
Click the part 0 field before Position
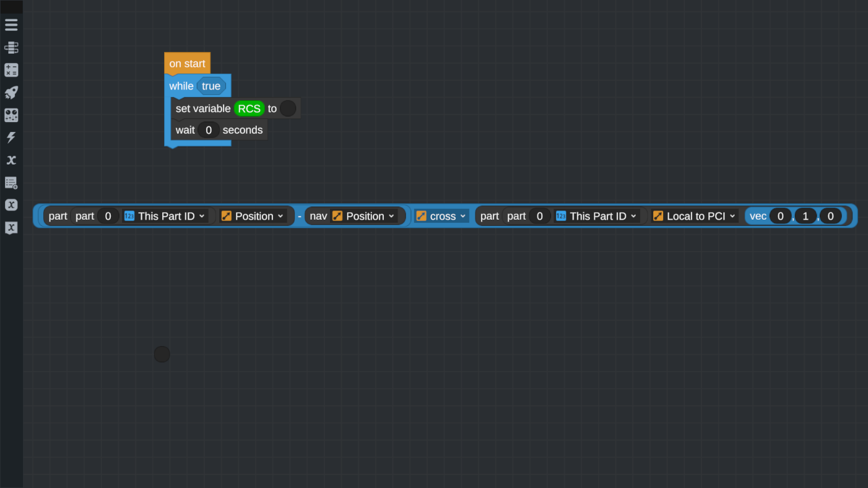108,216
